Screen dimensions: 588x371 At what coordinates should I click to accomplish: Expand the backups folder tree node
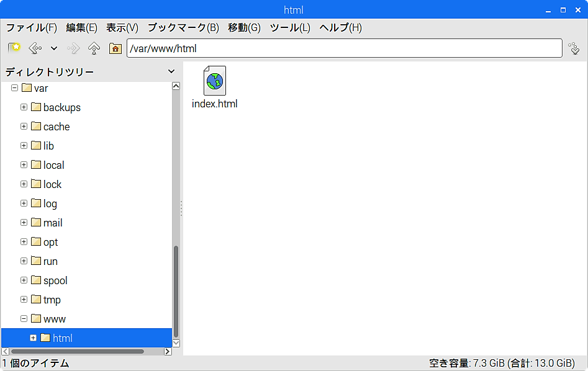[24, 107]
